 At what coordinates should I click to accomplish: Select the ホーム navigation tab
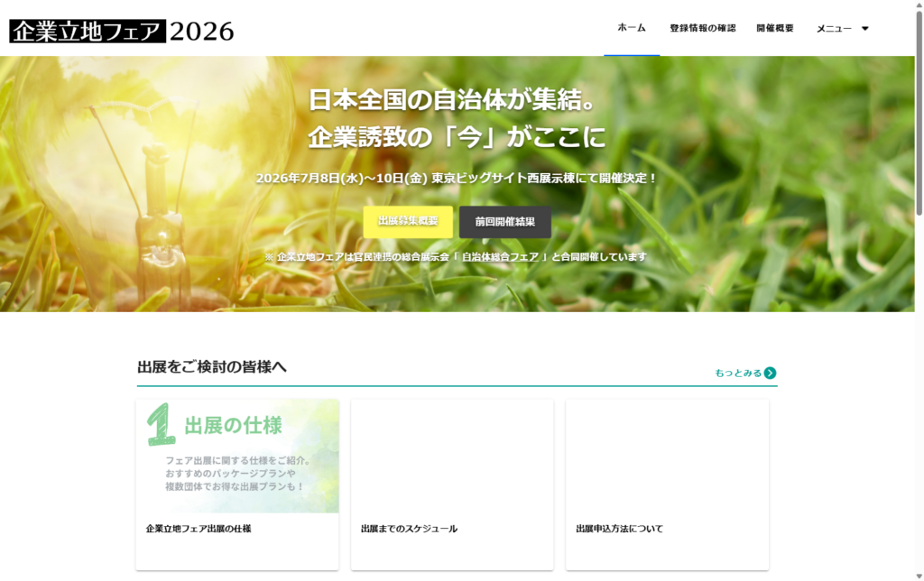click(x=632, y=28)
